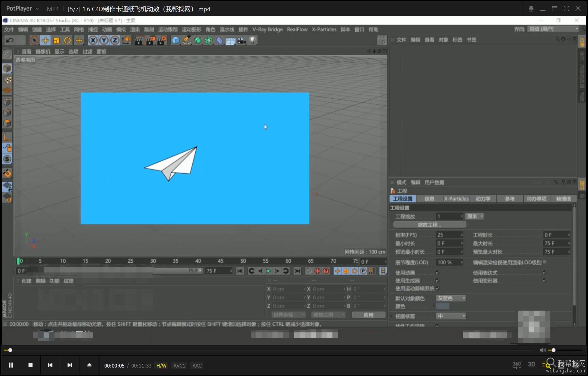Open the 运动图形 menu

coord(192,29)
